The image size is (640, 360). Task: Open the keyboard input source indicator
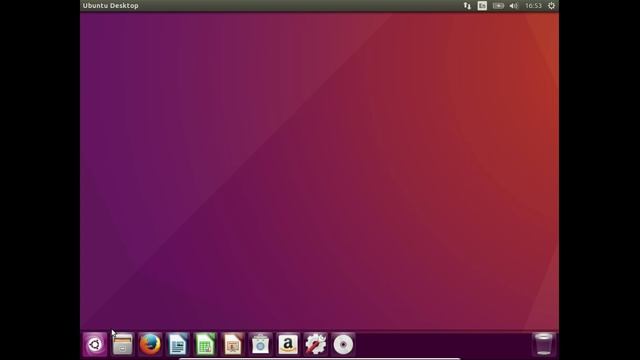click(482, 6)
